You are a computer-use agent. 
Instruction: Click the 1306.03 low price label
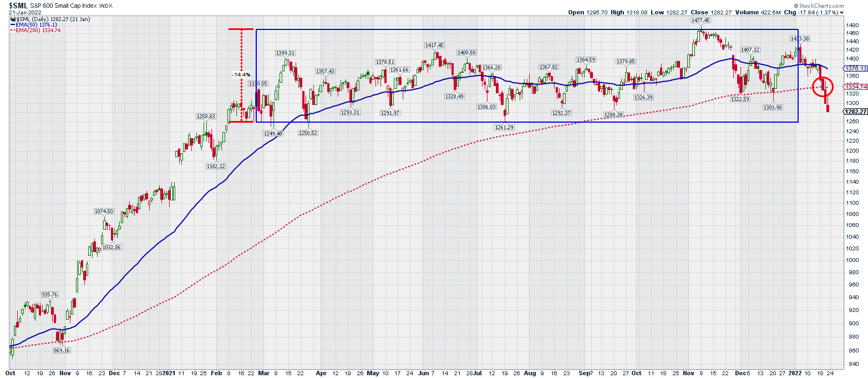click(486, 107)
